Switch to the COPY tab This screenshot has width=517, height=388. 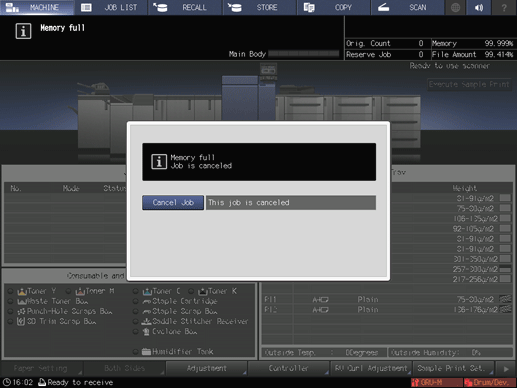point(334,7)
